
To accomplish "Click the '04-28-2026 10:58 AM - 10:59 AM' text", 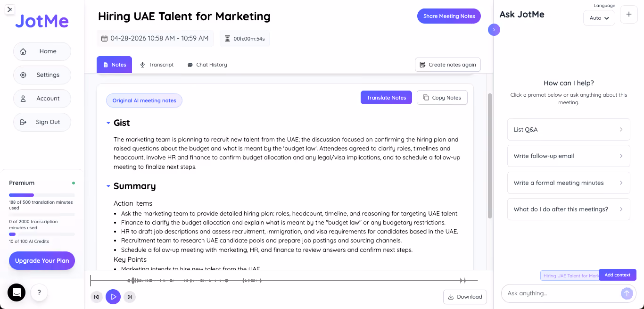I will tap(159, 39).
